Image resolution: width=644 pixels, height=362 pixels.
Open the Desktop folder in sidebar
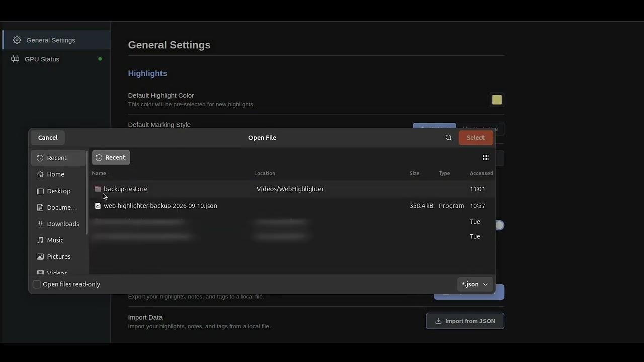tap(58, 191)
